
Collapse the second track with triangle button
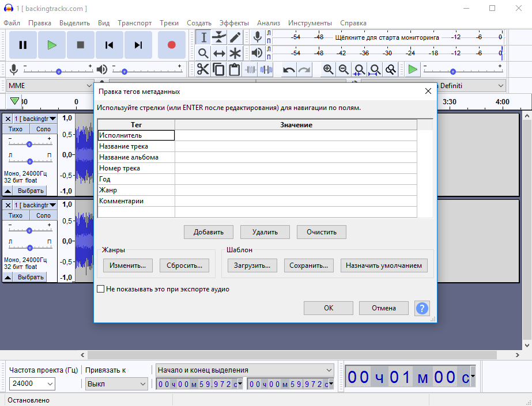coord(8,277)
